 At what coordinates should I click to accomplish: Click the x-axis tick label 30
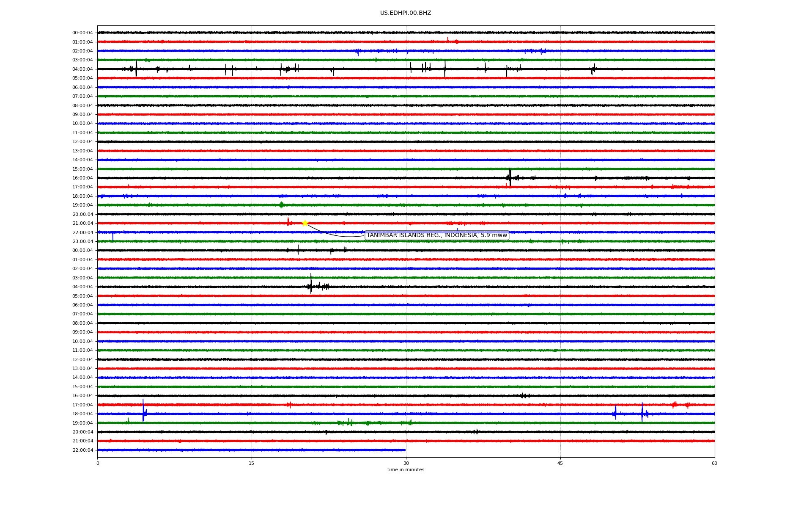click(406, 463)
